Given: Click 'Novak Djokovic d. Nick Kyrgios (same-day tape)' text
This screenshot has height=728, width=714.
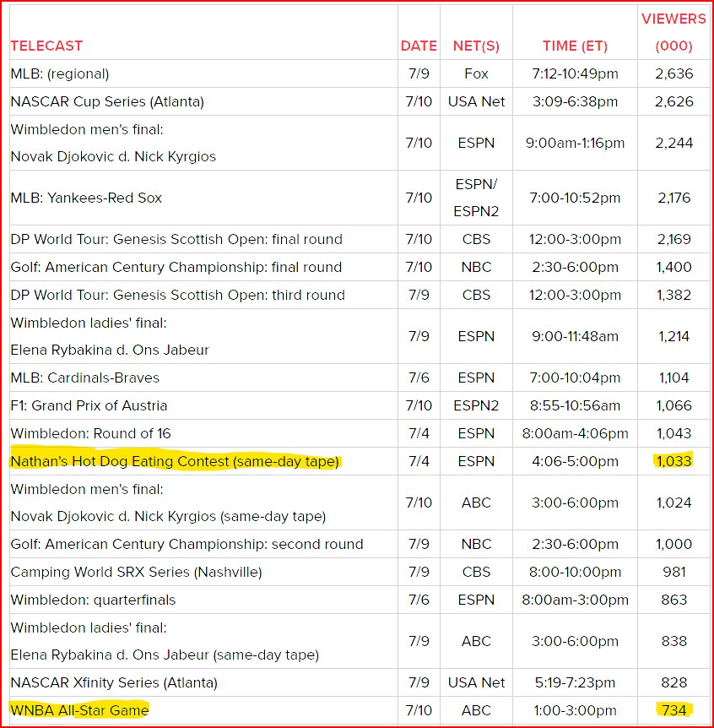Looking at the screenshot, I should 168,516.
